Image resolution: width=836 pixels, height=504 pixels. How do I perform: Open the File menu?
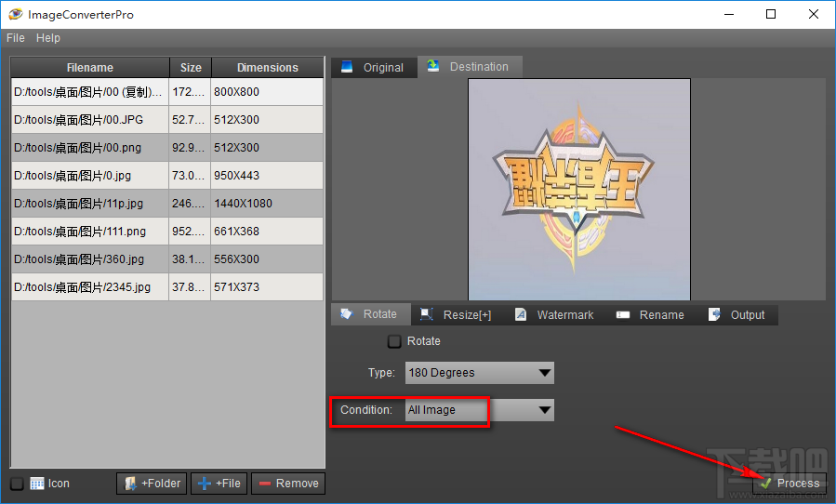pyautogui.click(x=16, y=38)
